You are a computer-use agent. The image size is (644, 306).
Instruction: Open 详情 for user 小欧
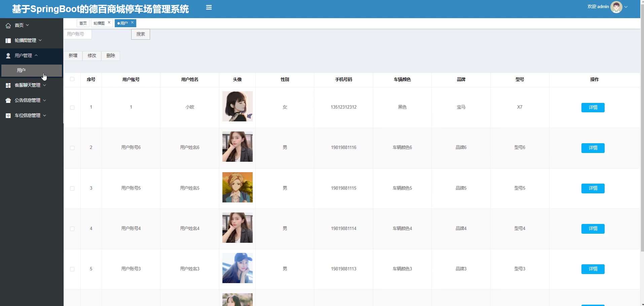[593, 108]
